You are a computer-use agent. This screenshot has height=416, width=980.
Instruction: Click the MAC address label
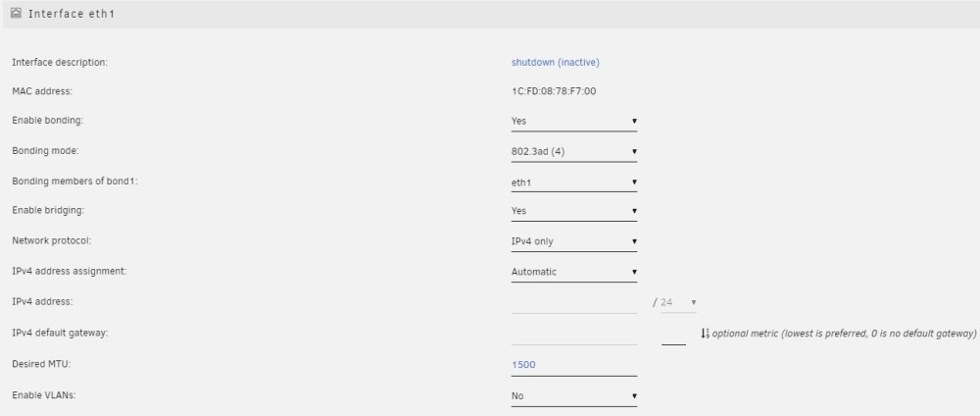click(x=42, y=91)
